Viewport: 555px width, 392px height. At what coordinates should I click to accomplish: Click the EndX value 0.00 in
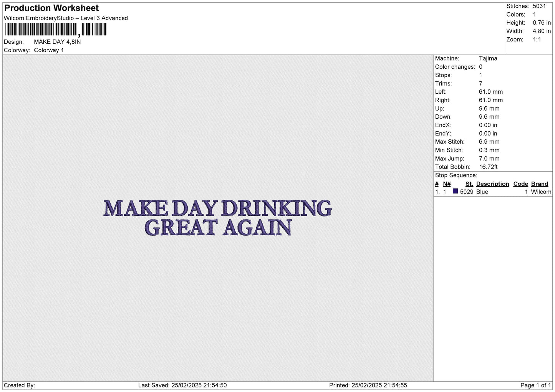tap(488, 125)
